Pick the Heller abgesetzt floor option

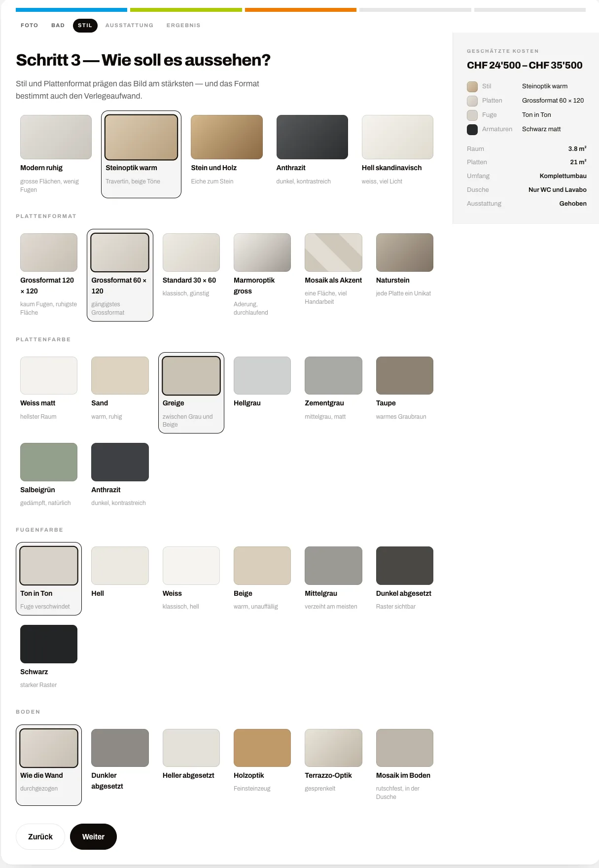click(191, 765)
